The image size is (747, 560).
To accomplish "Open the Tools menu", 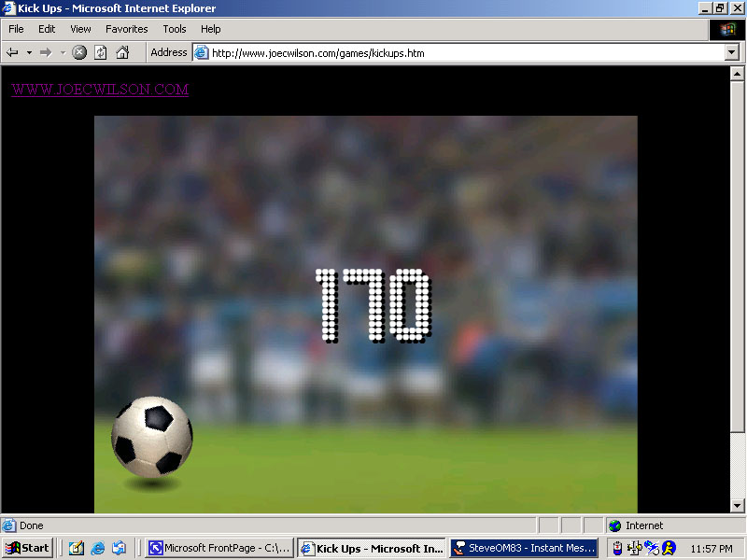I will tap(175, 29).
